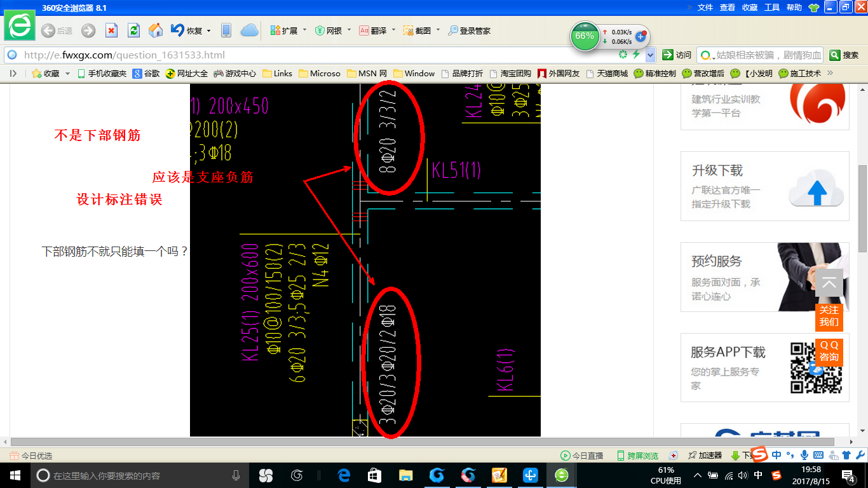
Task: Click the search box with hot news text
Action: tap(760, 55)
